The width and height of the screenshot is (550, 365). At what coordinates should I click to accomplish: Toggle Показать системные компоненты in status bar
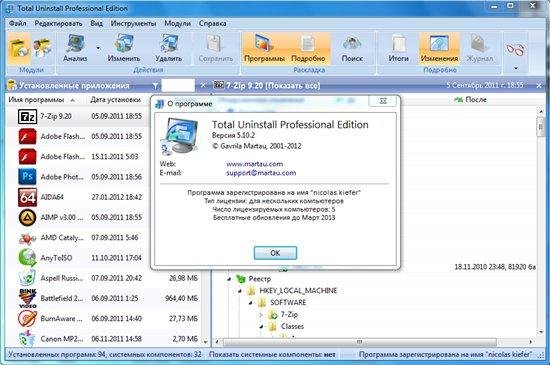[x=272, y=354]
